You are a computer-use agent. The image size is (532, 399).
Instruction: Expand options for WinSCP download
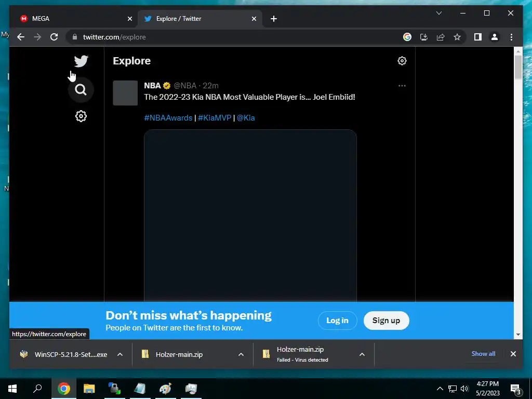coord(120,354)
